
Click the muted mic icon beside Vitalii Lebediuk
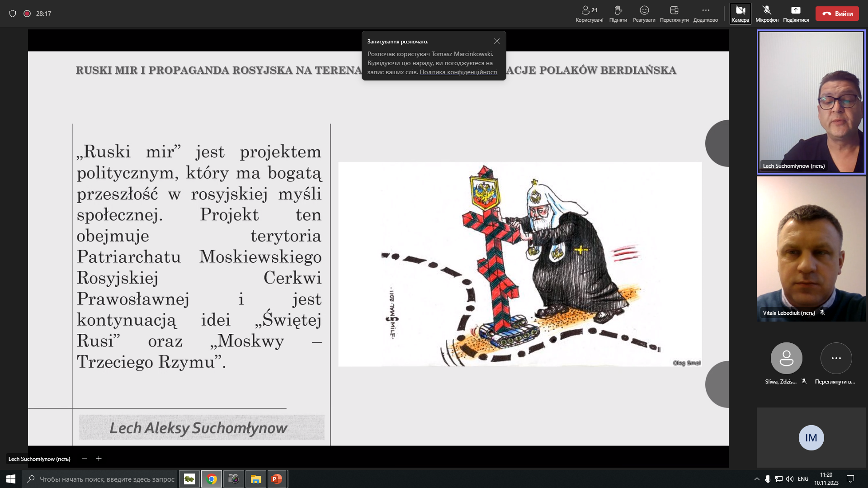point(822,313)
